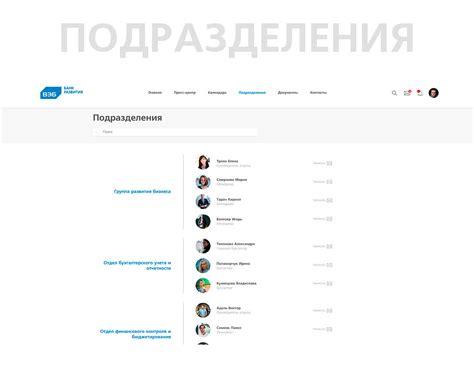
Task: Open the mail envelope icon with red badge
Action: point(407,93)
